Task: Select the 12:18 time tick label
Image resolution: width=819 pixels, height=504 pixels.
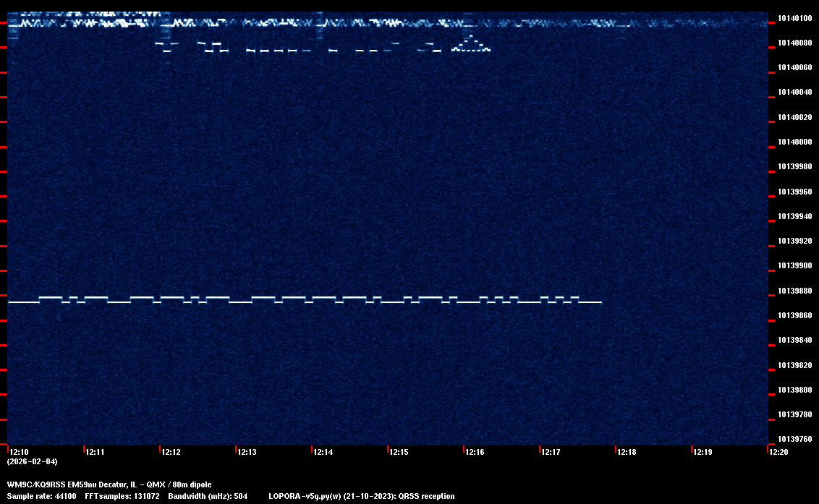Action: click(627, 452)
